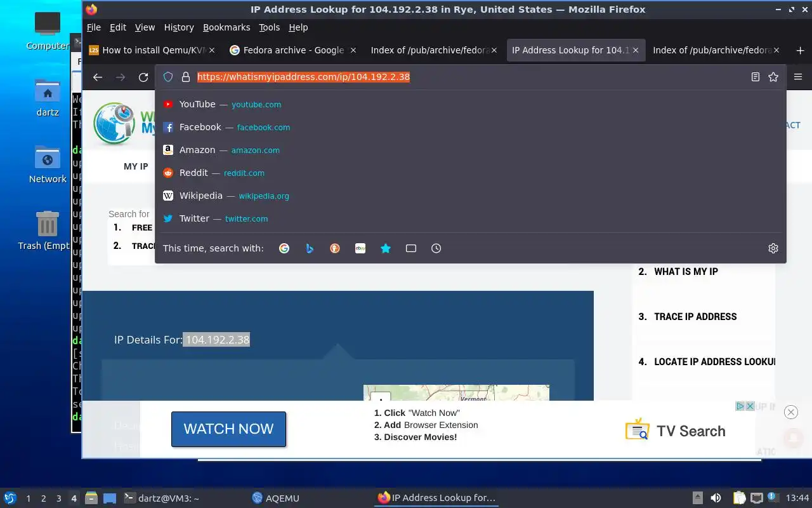
Task: Close the How to install Qemu/KVM tab
Action: (212, 50)
